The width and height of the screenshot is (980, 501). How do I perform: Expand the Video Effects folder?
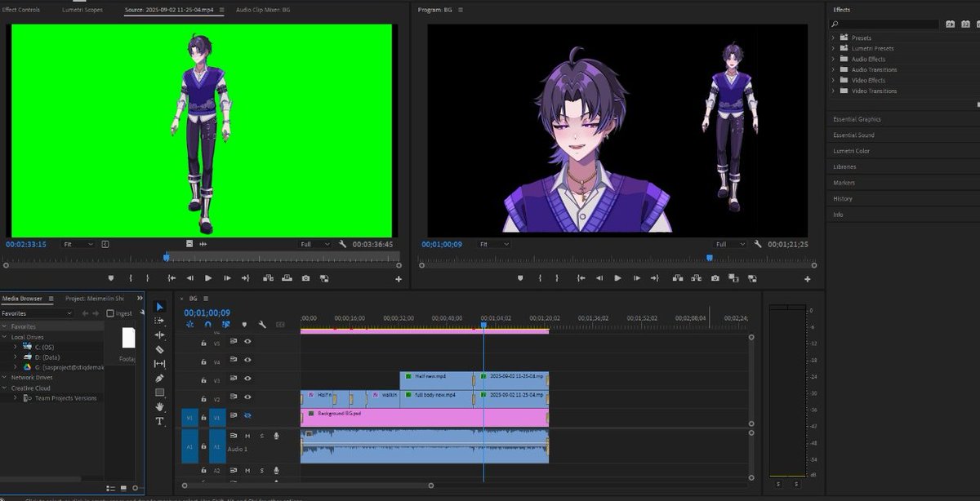835,80
